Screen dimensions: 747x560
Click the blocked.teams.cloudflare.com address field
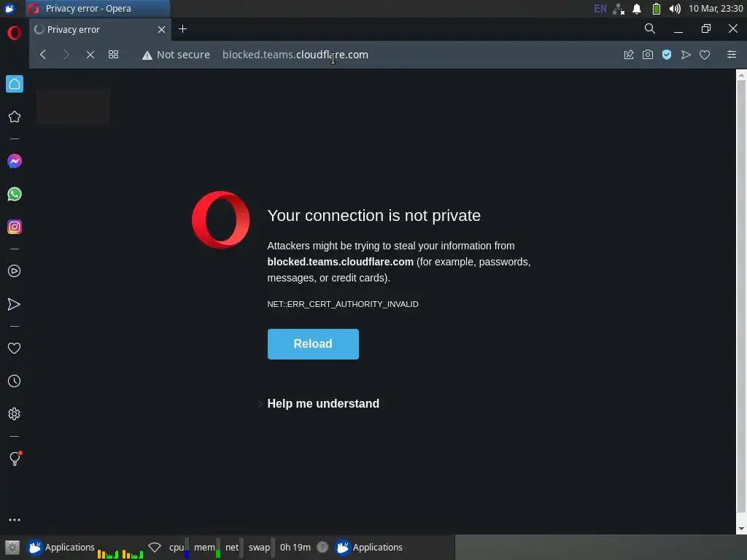295,55
